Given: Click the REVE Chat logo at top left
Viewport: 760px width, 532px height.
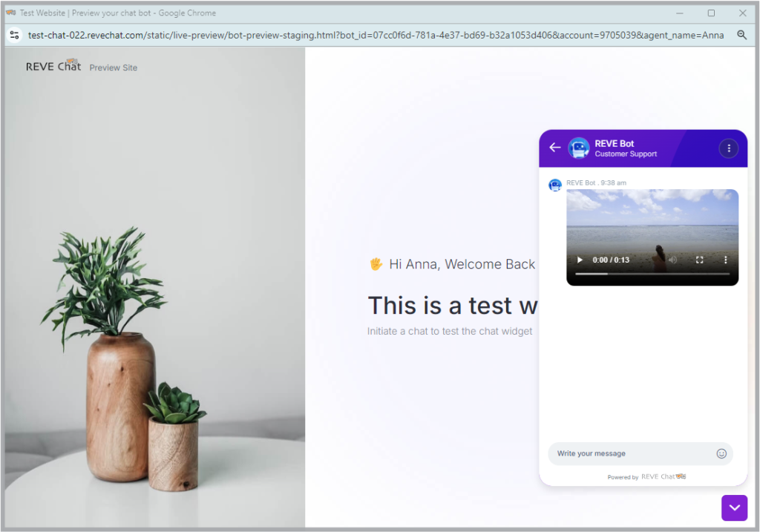Looking at the screenshot, I should point(53,65).
